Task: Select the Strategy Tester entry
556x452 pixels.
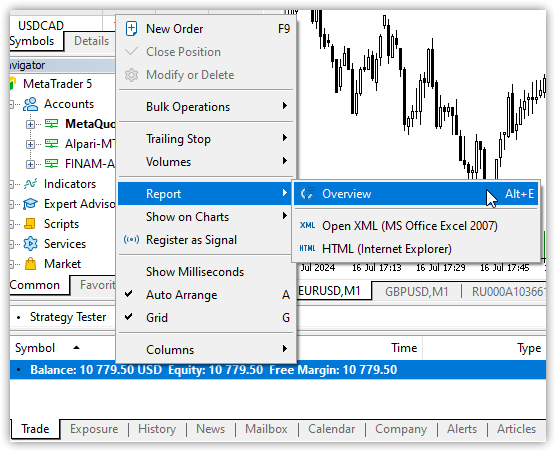Action: (x=68, y=317)
